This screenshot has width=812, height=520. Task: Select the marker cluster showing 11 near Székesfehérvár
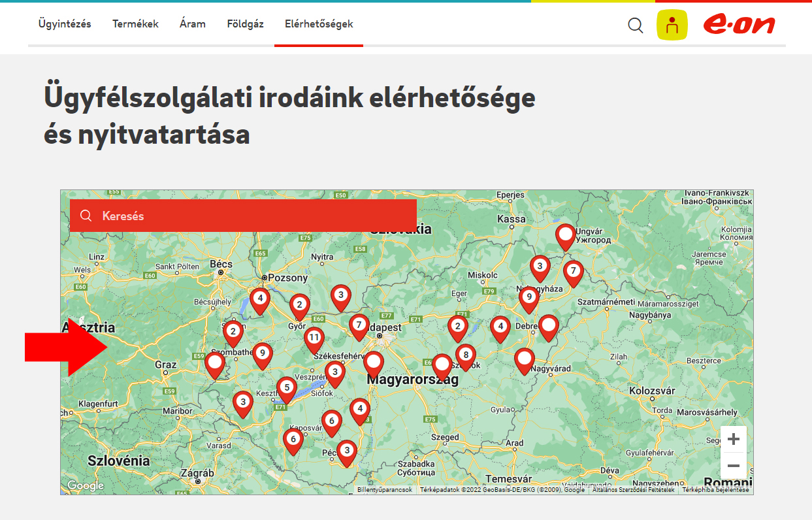pos(314,337)
